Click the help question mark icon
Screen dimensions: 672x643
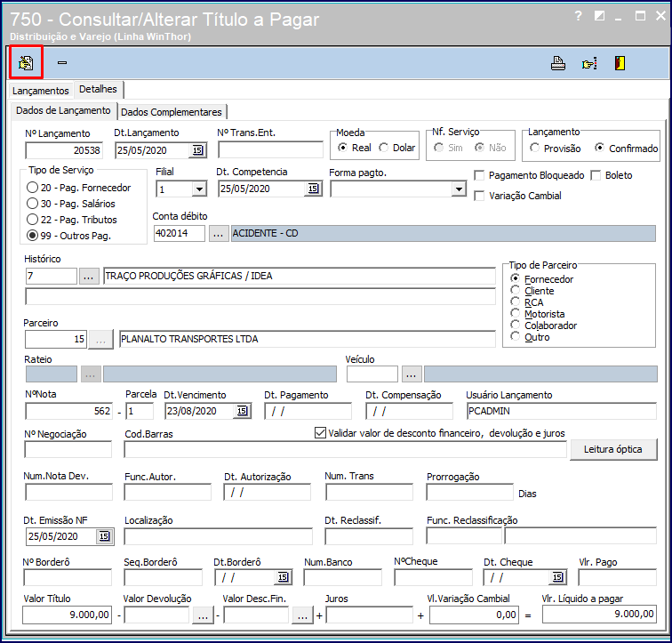[x=578, y=16]
